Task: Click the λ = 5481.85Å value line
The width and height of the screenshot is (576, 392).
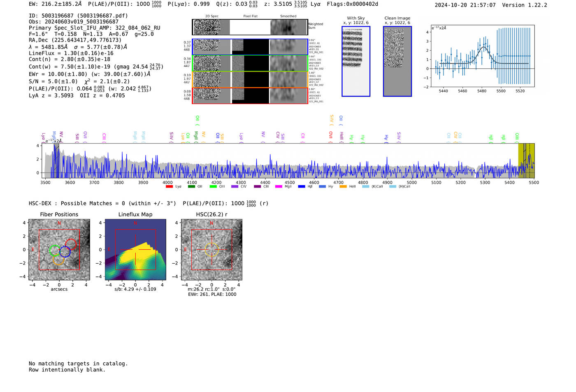Action: pos(78,47)
